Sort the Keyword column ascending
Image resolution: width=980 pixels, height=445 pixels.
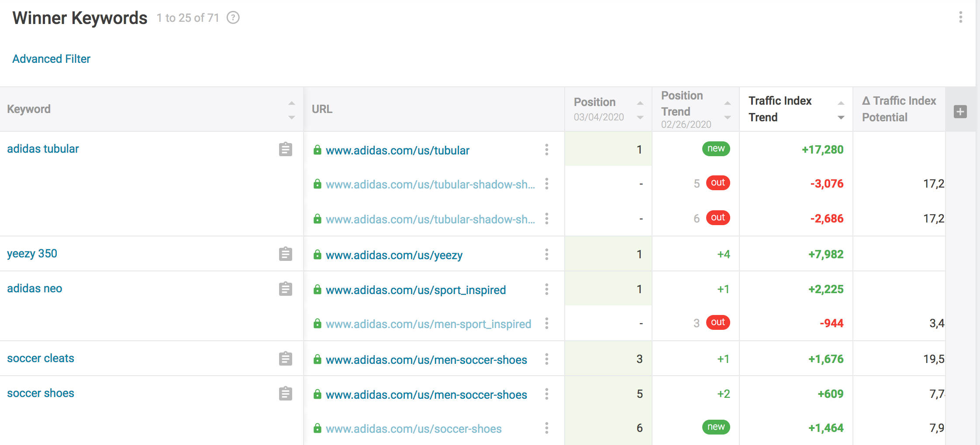[x=292, y=103]
